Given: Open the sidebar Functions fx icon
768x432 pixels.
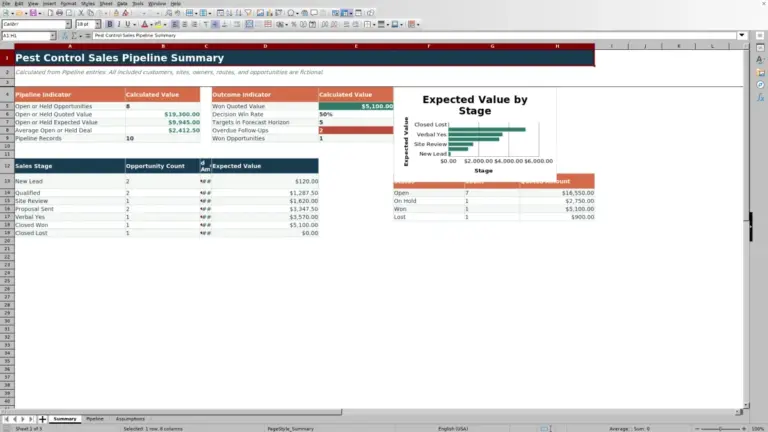Looking at the screenshot, I should click(x=760, y=97).
